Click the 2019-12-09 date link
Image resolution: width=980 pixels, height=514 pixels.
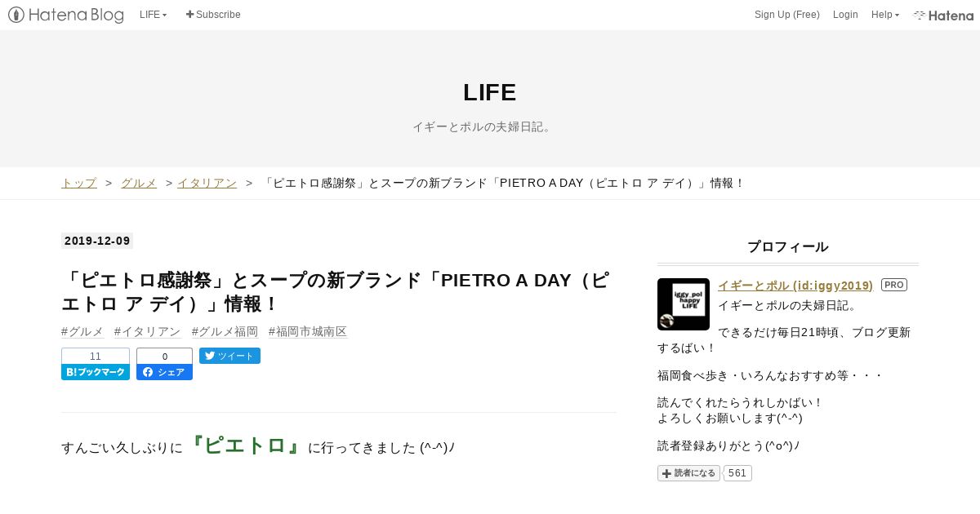point(97,241)
